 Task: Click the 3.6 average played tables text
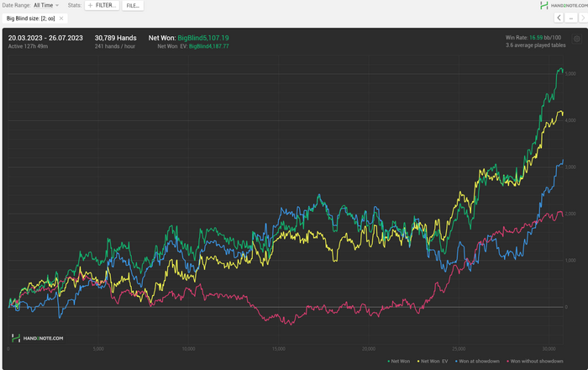point(535,45)
